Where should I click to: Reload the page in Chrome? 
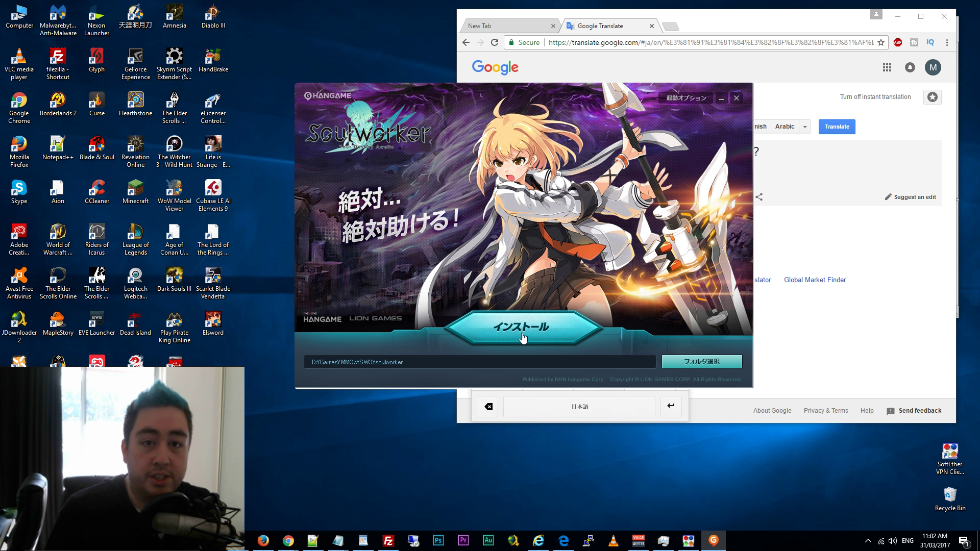pos(494,42)
